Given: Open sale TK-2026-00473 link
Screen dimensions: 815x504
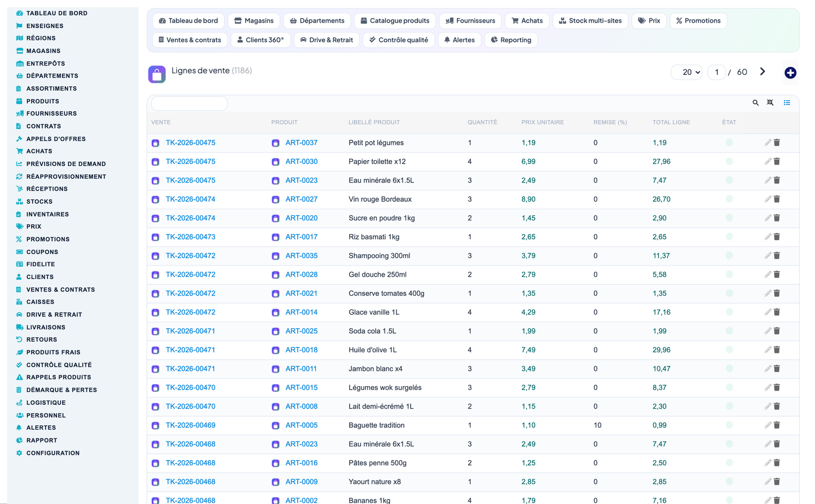Looking at the screenshot, I should 191,237.
